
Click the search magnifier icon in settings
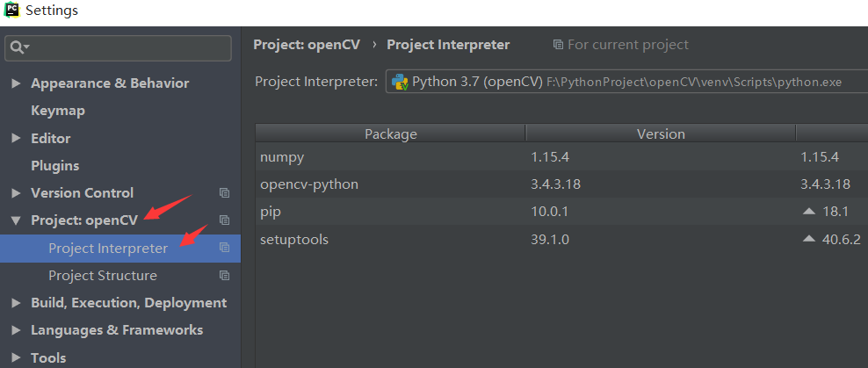click(x=18, y=47)
